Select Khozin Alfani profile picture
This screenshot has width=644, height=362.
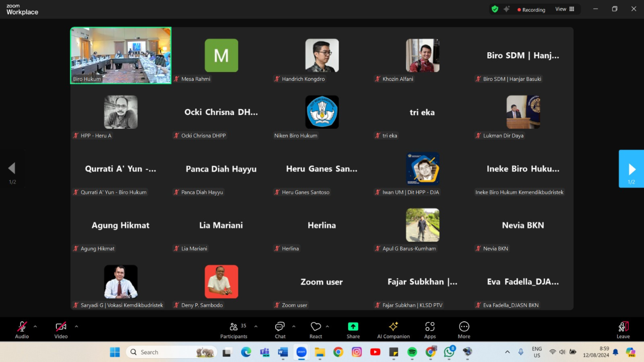point(423,55)
